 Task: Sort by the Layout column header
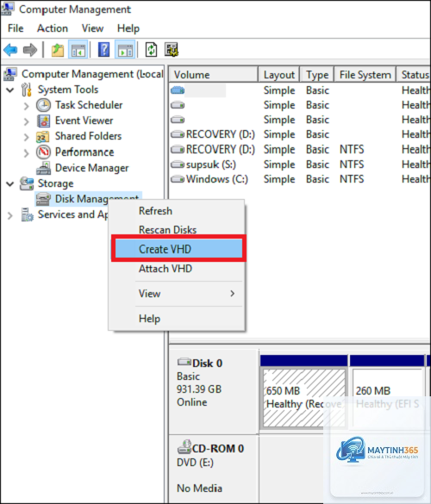click(279, 75)
